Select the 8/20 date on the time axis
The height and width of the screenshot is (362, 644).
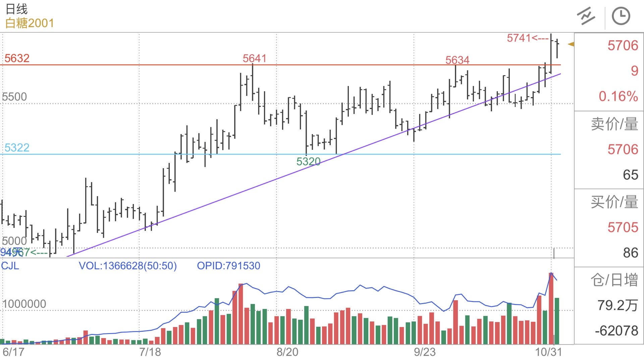pos(287,352)
